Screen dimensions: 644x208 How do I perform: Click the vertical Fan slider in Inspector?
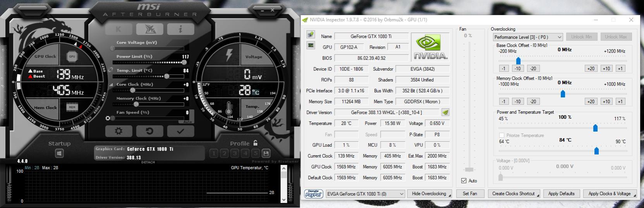point(469,107)
